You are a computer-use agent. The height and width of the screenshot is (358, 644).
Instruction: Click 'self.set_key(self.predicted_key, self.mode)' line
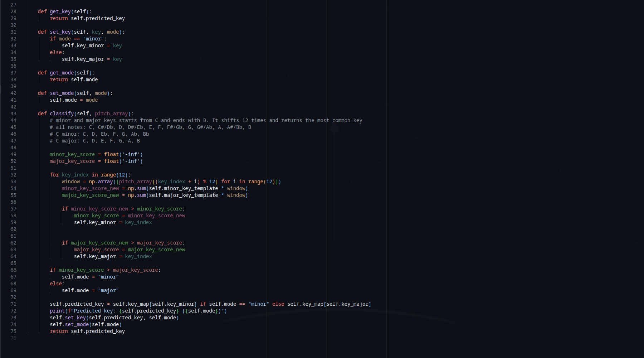114,318
